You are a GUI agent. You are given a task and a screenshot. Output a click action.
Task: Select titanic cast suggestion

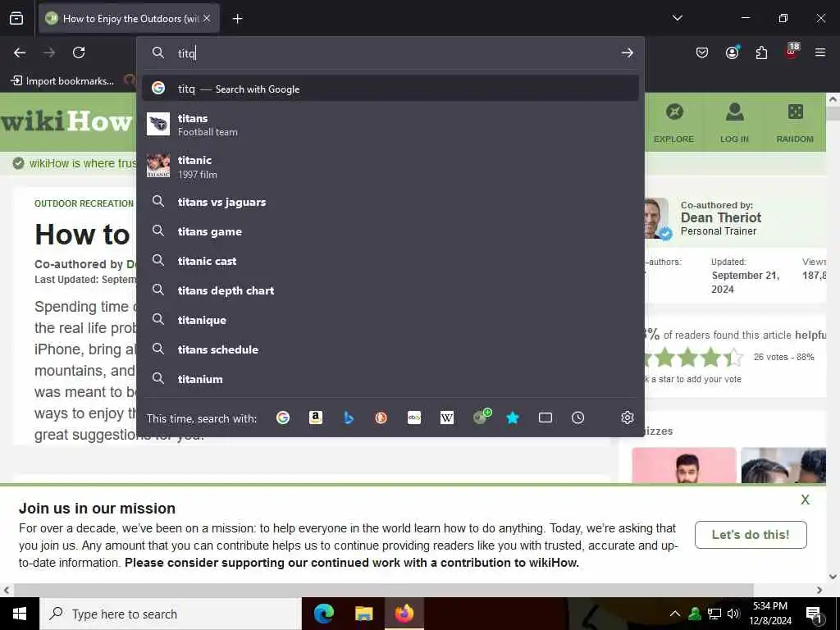click(x=390, y=261)
